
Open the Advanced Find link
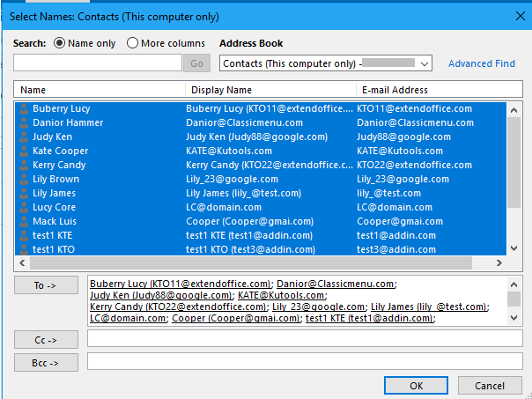[482, 63]
